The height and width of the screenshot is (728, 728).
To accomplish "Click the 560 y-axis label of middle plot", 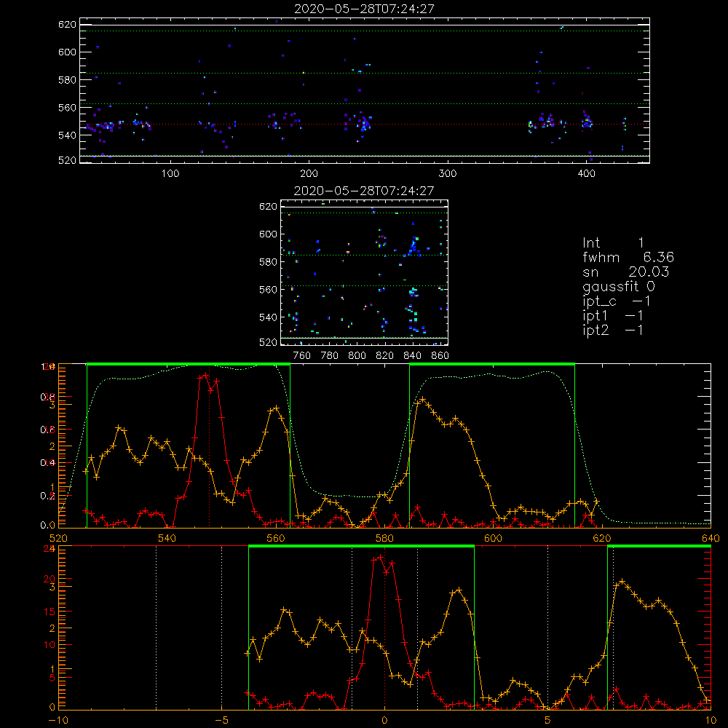I will click(x=269, y=290).
